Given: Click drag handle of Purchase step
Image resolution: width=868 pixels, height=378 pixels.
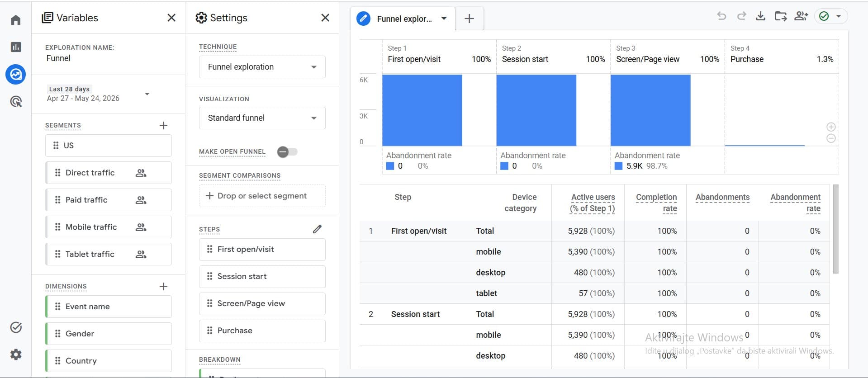Looking at the screenshot, I should point(209,331).
